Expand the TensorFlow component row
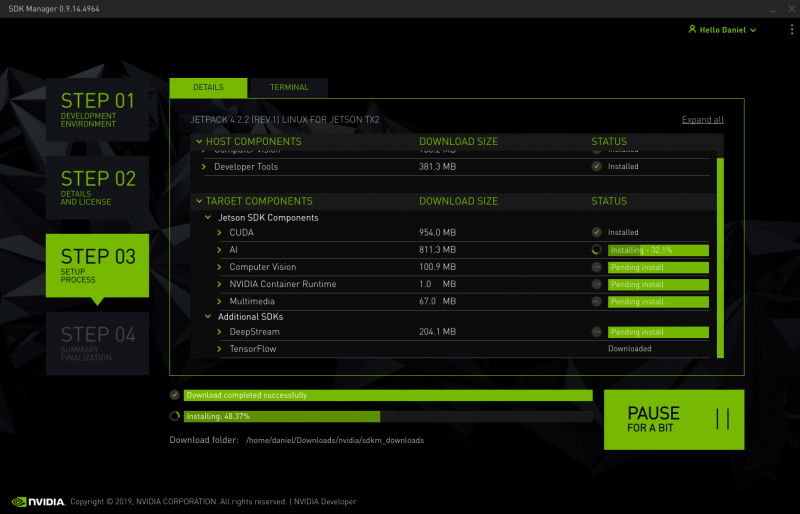 pyautogui.click(x=220, y=349)
